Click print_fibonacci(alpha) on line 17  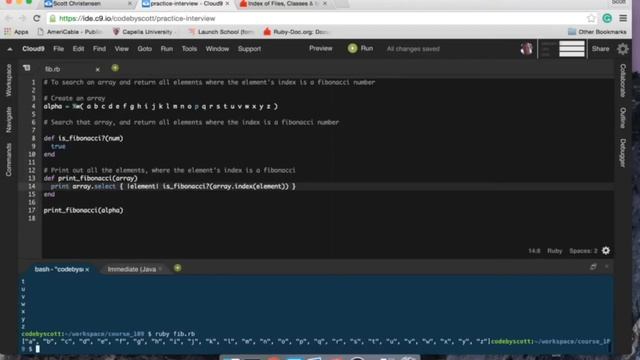click(83, 210)
